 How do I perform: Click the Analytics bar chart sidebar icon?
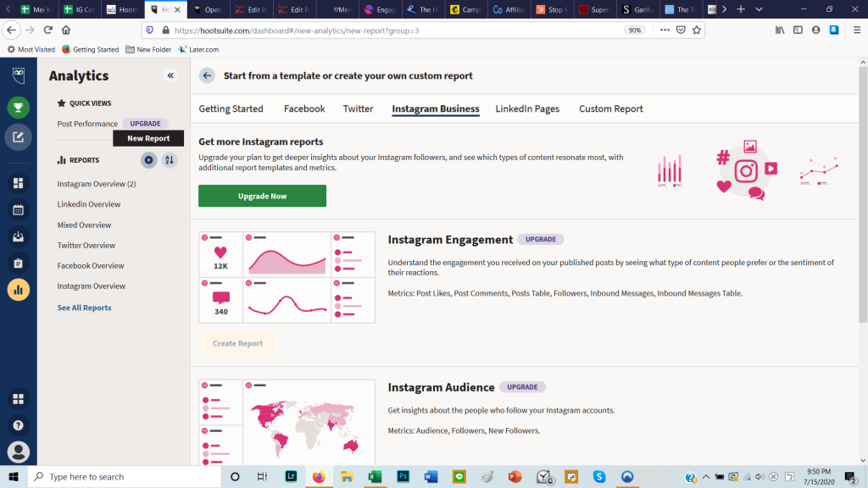(19, 290)
